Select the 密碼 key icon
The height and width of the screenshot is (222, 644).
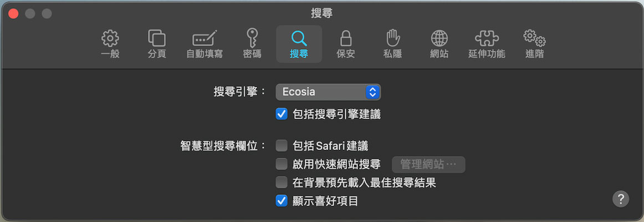click(252, 38)
